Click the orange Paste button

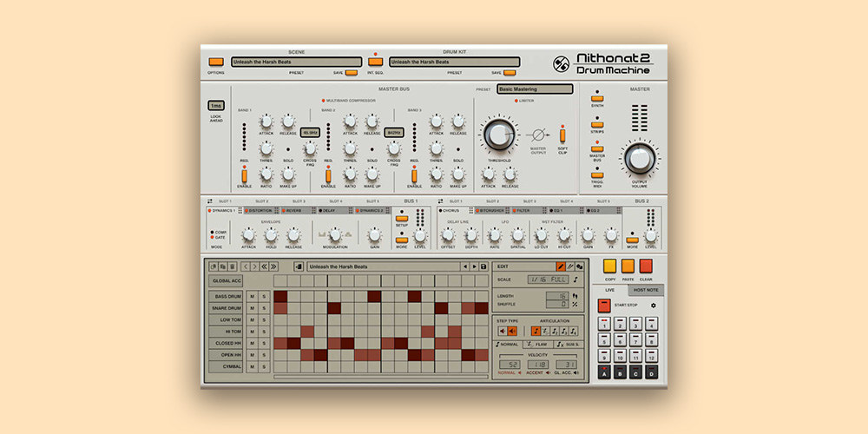628,266
